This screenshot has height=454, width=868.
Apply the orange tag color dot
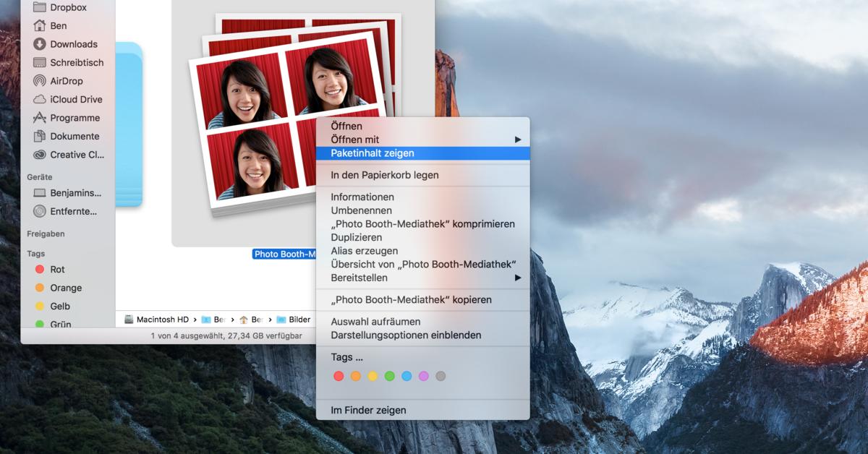[355, 376]
